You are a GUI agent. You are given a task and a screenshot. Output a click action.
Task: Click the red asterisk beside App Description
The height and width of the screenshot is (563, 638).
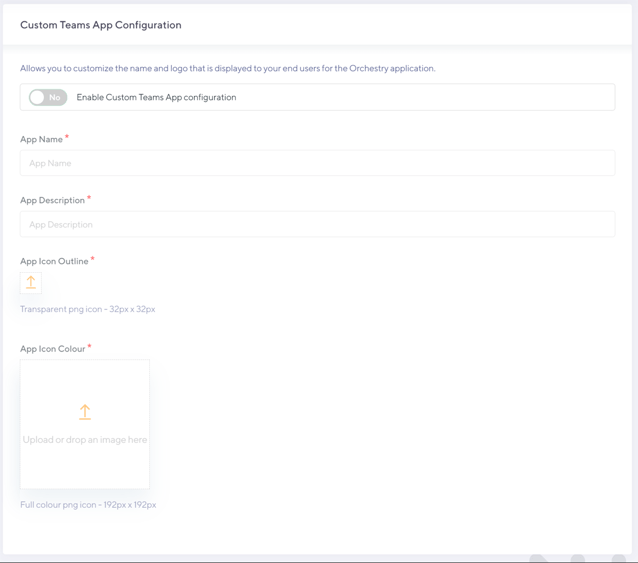click(89, 198)
